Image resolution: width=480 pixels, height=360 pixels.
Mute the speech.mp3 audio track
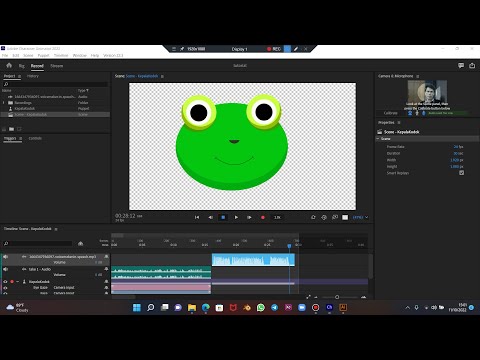(6, 257)
